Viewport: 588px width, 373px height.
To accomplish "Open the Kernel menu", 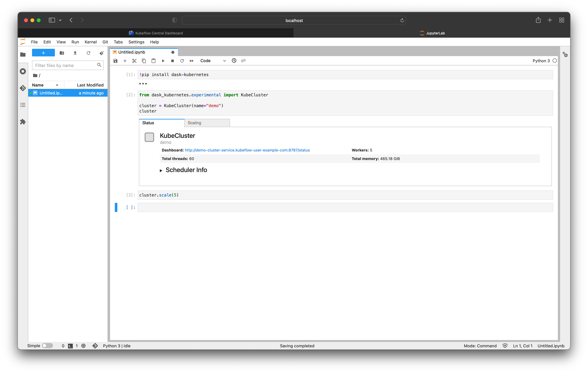I will click(90, 42).
